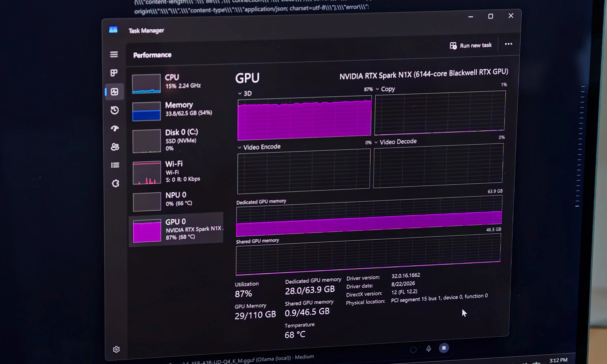Maximize the Task Manager window

pyautogui.click(x=491, y=16)
